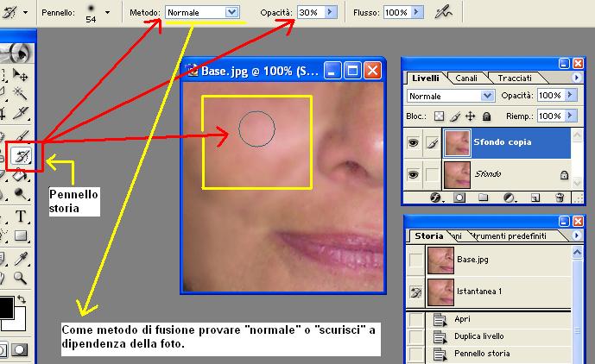Toggle visibility of the Sfondo layer

coord(414,174)
